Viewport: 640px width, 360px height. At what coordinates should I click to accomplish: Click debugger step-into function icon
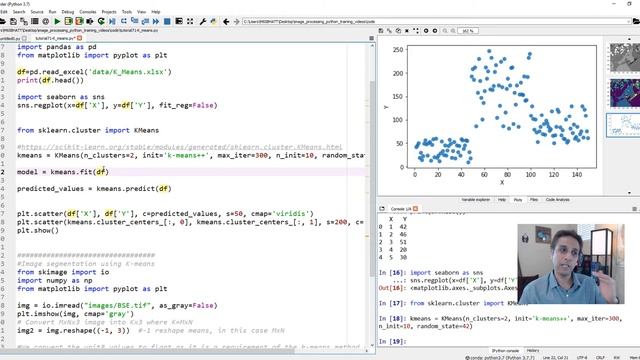click(x=134, y=21)
